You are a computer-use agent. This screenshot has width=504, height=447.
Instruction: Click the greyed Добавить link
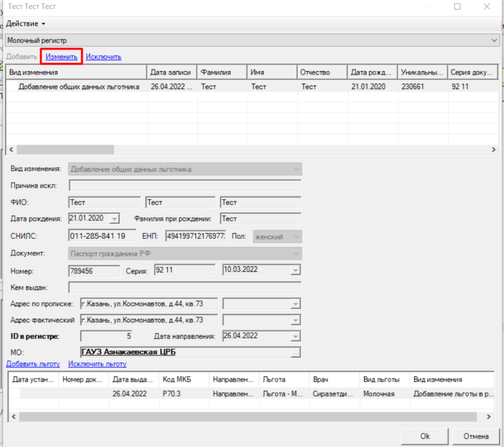[22, 57]
